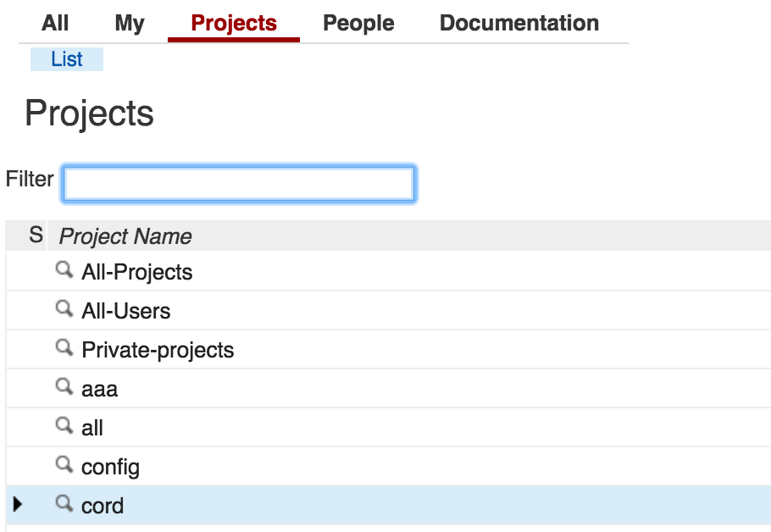Click the S column header

click(36, 235)
